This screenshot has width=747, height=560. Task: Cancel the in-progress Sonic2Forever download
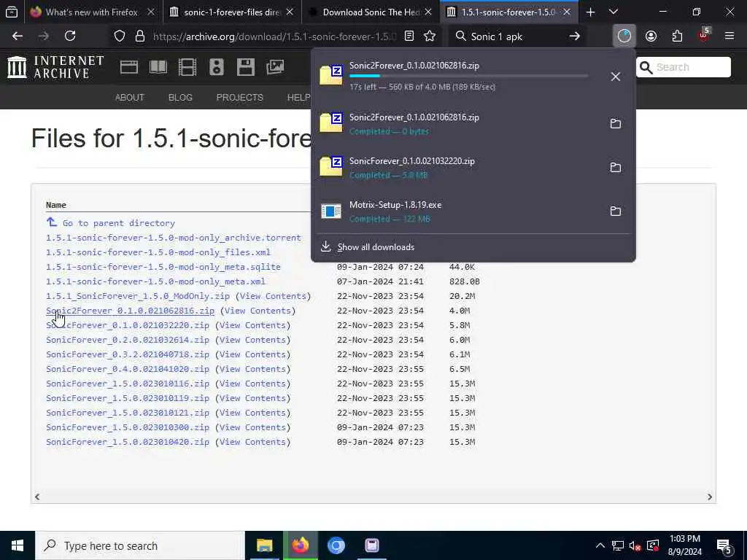(x=616, y=77)
